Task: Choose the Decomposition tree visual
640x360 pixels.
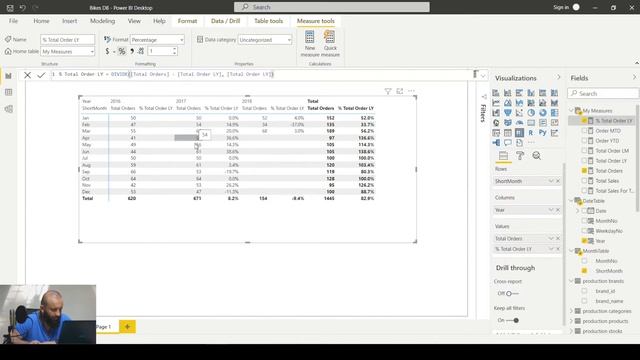Action: (x=496, y=142)
